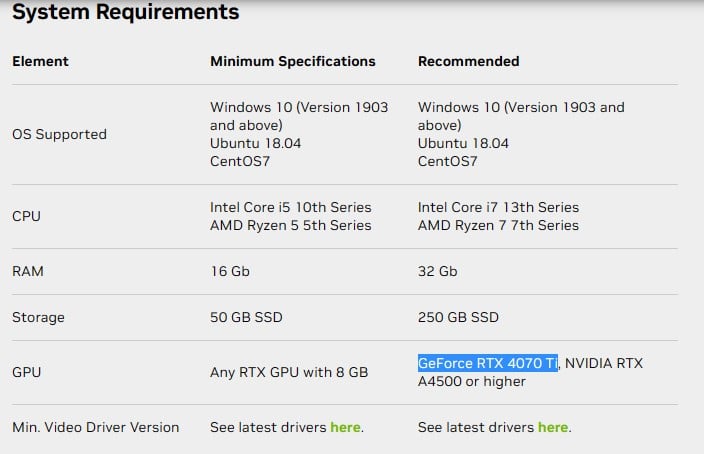Click the highlighted GeForce RTX 4070 Ti text
This screenshot has height=454, width=704.
click(488, 363)
